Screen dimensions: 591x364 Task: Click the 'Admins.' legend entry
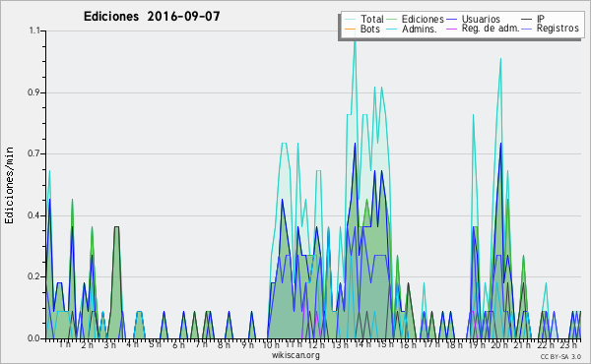pyautogui.click(x=412, y=29)
